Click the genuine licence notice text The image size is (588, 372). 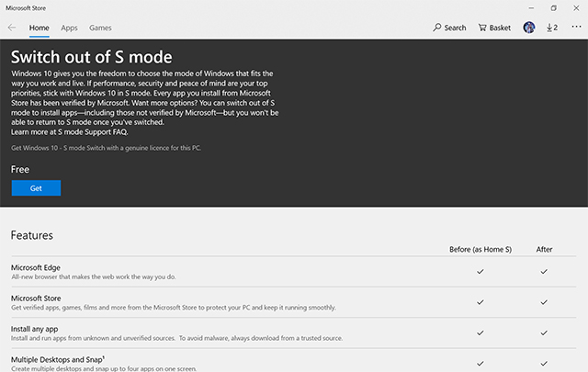click(x=107, y=148)
